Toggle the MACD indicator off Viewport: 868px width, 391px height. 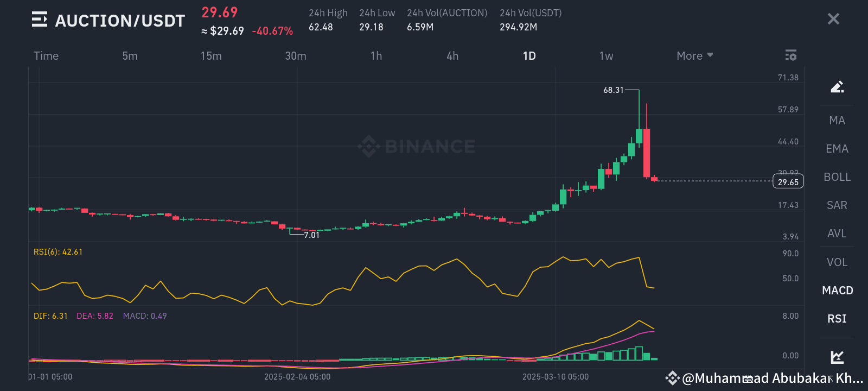coord(838,291)
